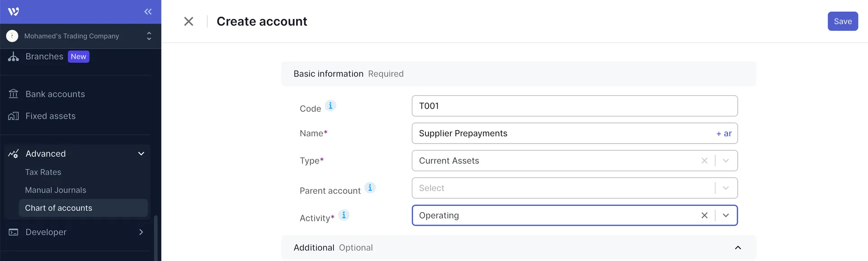
Task: Select the Advanced menu label
Action: tap(46, 154)
